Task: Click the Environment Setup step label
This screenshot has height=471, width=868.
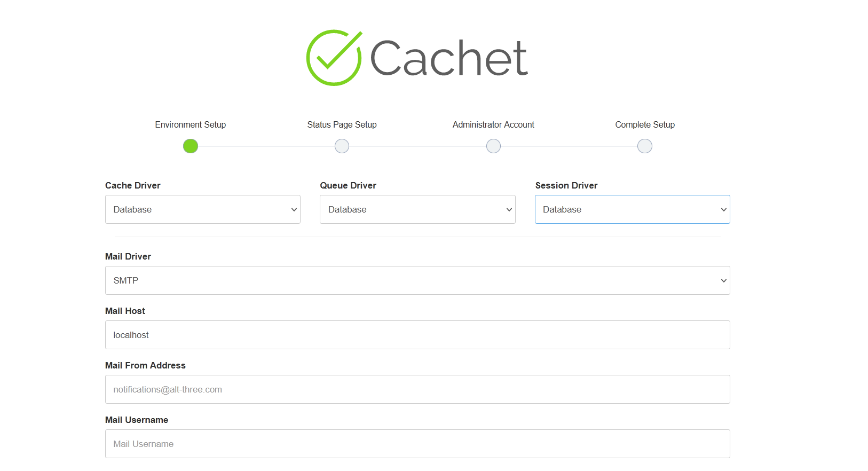Action: pos(191,124)
